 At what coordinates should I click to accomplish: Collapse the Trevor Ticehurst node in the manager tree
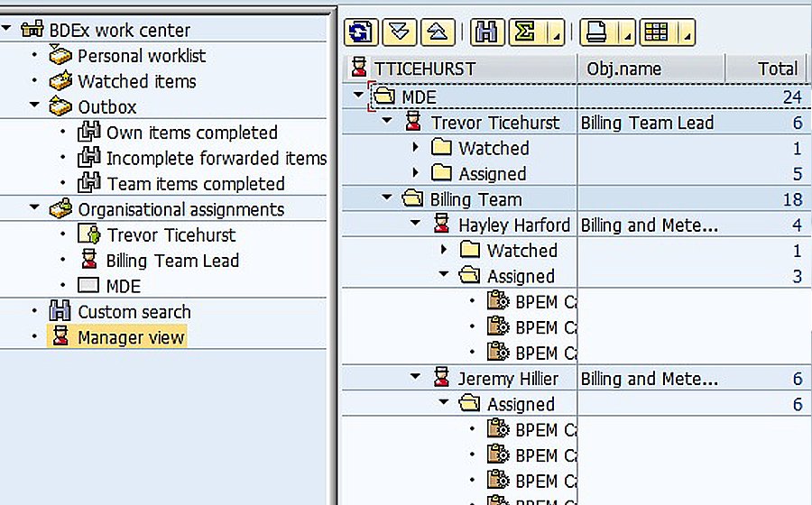pos(387,121)
